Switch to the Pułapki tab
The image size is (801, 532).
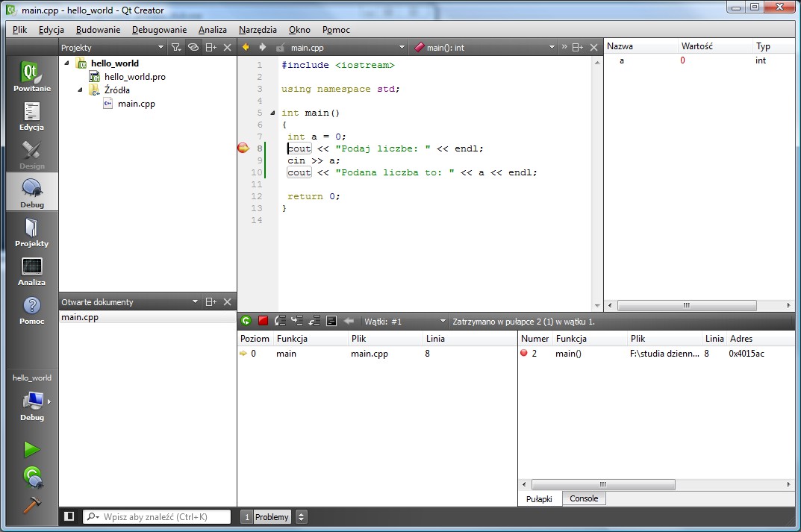click(x=539, y=499)
